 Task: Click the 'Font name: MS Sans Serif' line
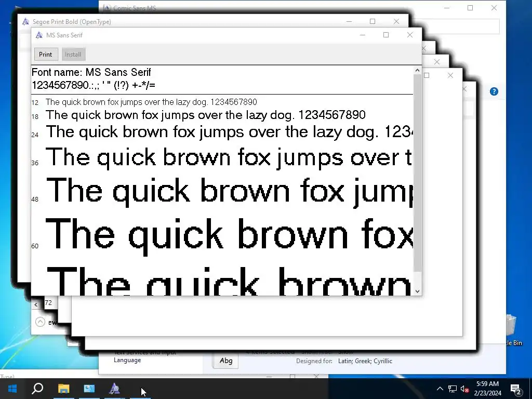point(91,72)
